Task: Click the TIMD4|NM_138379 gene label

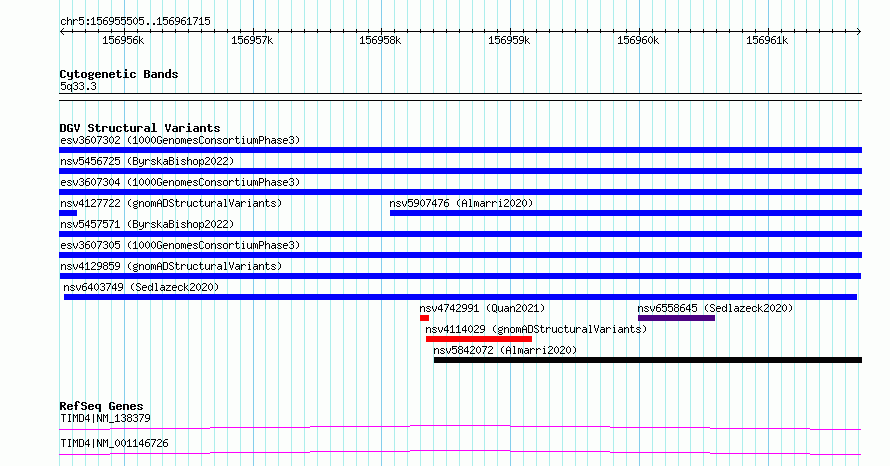Action: point(105,418)
